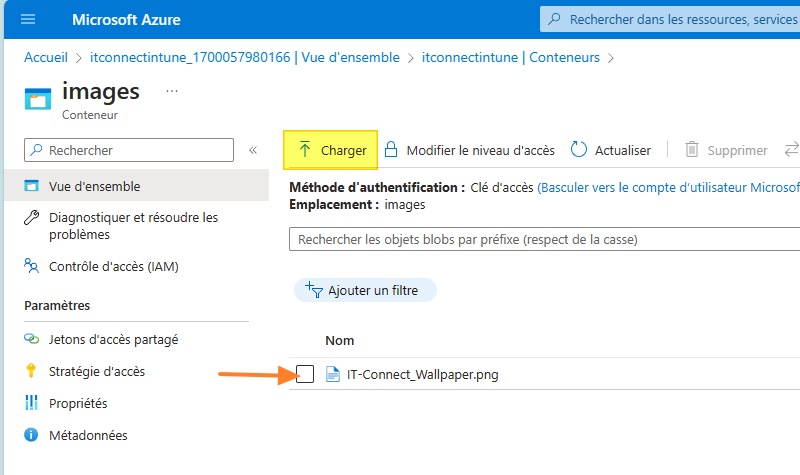The image size is (800, 475).
Task: Click the Paramètres section heading
Action: (x=57, y=306)
